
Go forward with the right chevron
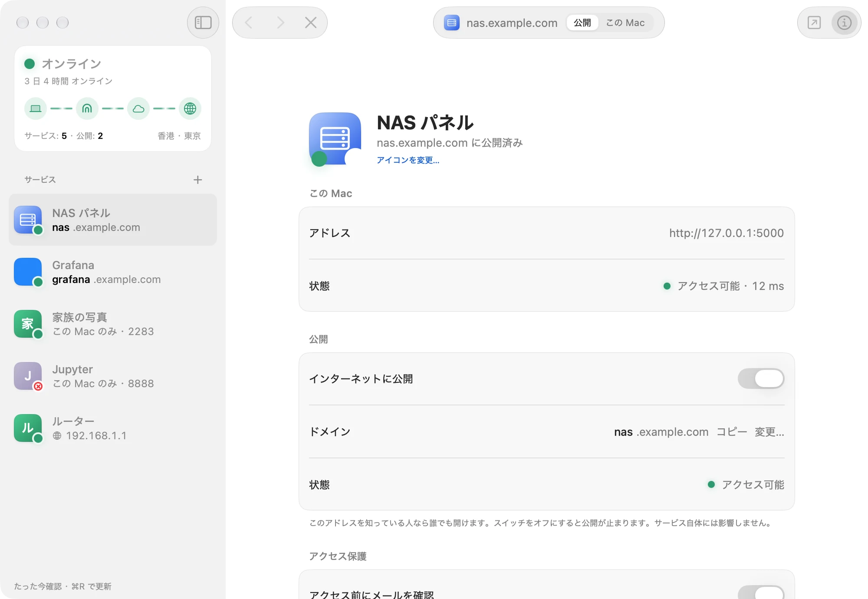point(280,23)
